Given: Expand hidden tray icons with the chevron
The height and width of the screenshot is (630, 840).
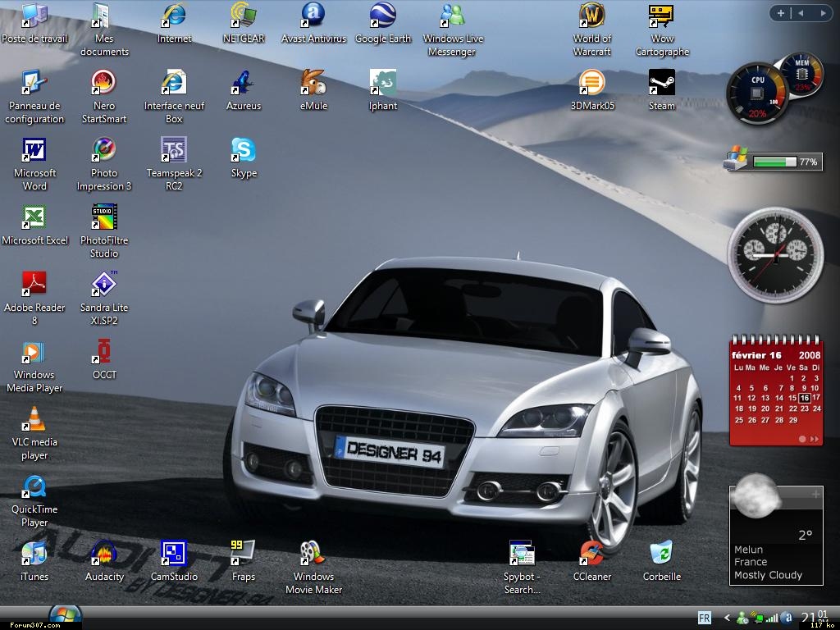Looking at the screenshot, I should tap(727, 619).
